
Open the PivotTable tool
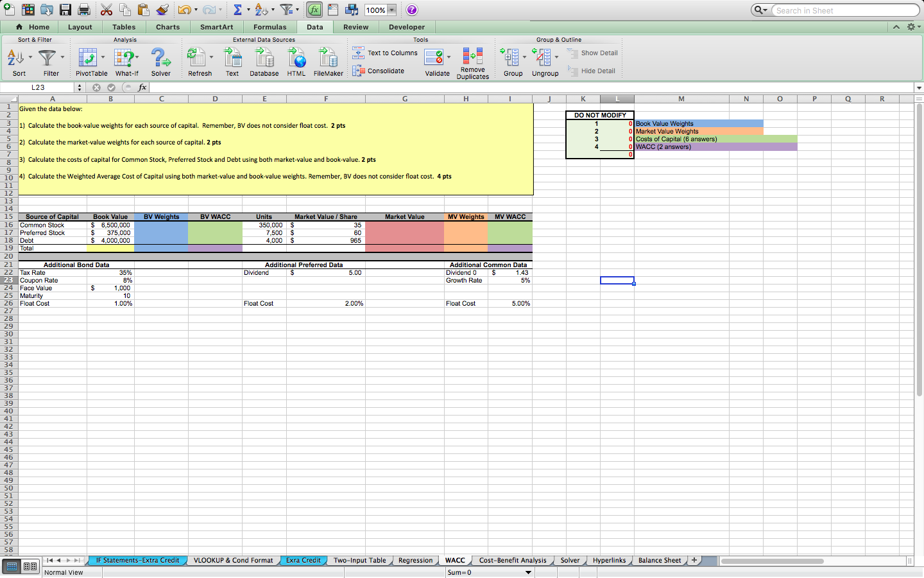pyautogui.click(x=90, y=61)
